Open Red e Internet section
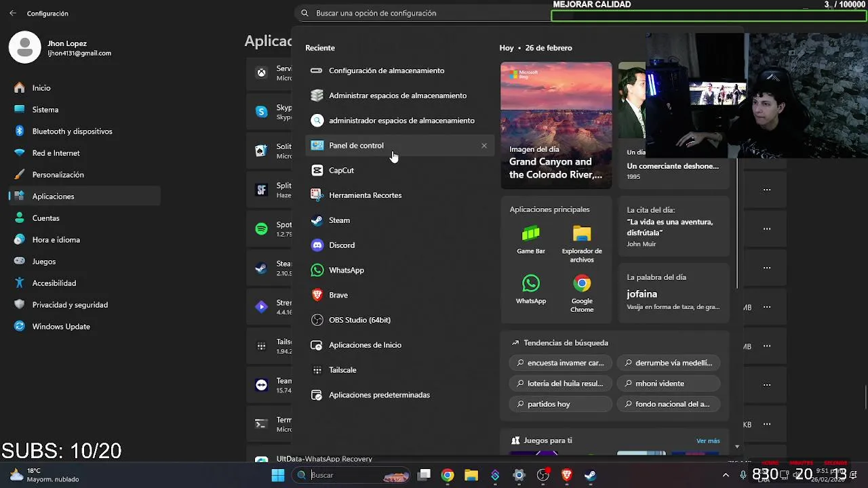 pyautogui.click(x=85, y=153)
